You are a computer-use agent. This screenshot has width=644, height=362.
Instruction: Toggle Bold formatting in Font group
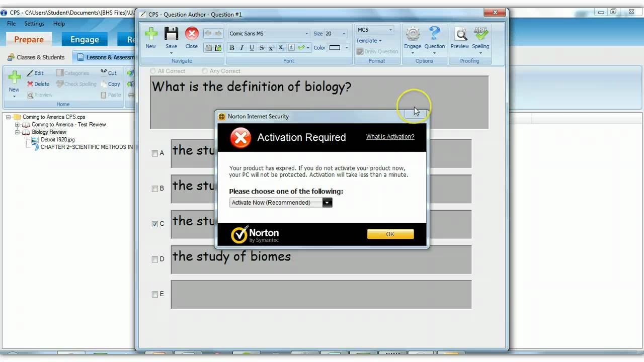pyautogui.click(x=232, y=48)
